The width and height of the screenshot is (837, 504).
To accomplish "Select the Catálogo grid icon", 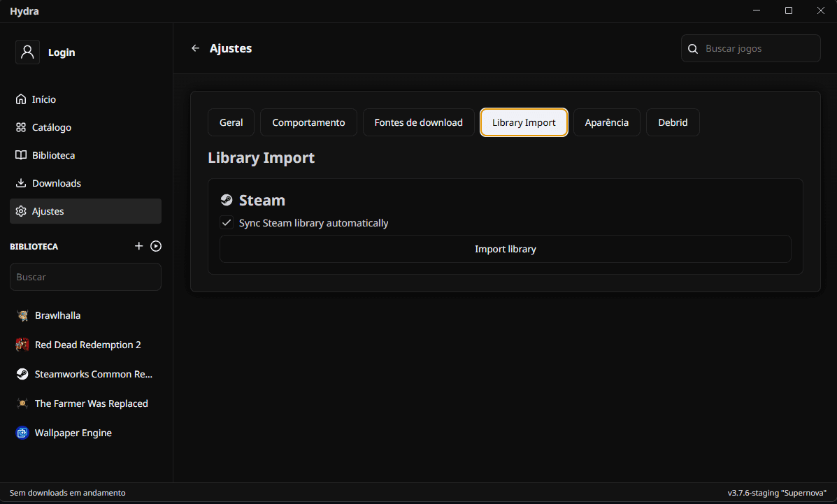I will (22, 127).
